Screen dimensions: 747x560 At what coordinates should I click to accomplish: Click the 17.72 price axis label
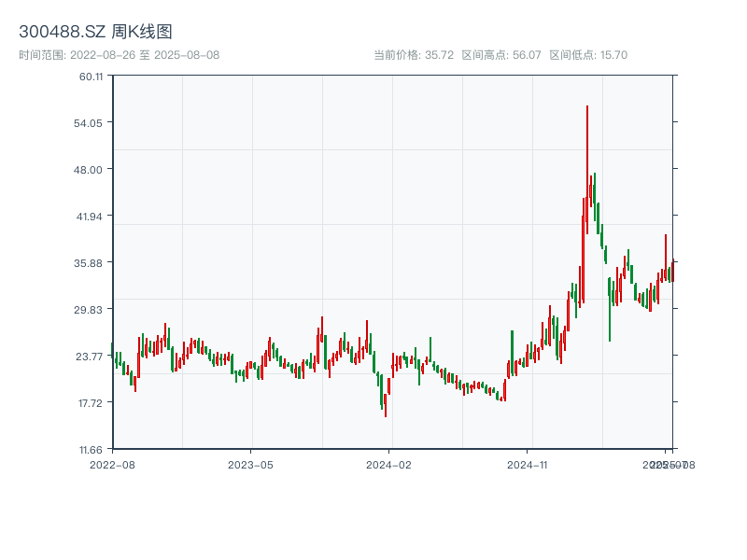click(x=91, y=403)
